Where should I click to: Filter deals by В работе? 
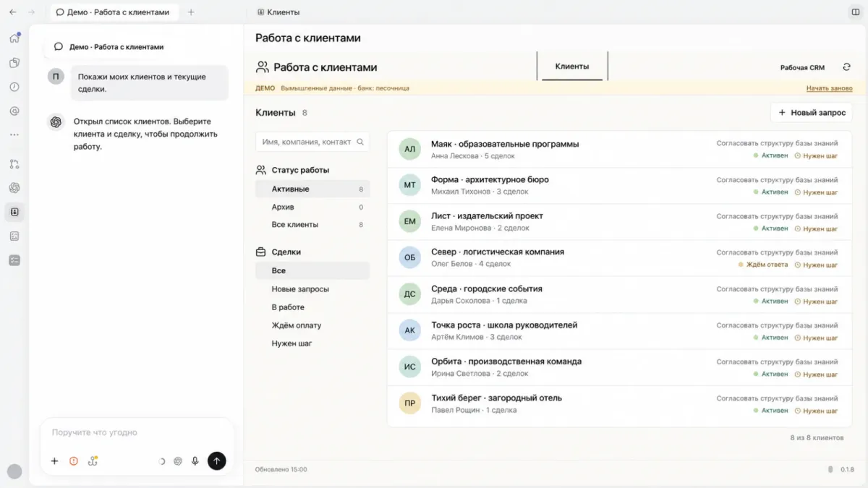[x=312, y=307]
